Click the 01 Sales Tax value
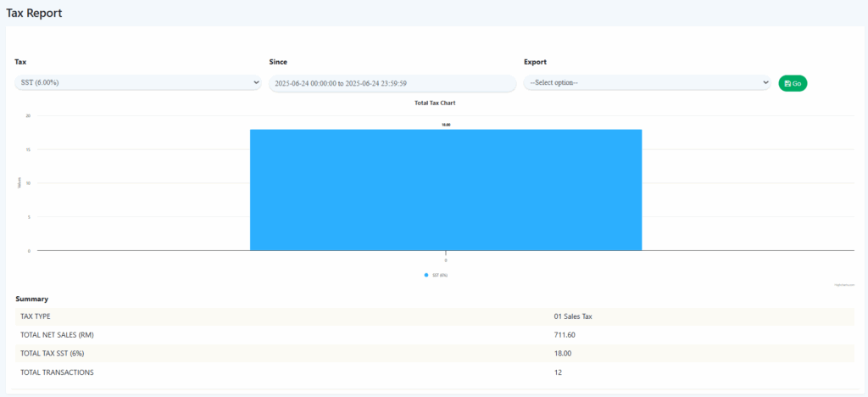Viewport: 868px width, 397px height. click(573, 316)
